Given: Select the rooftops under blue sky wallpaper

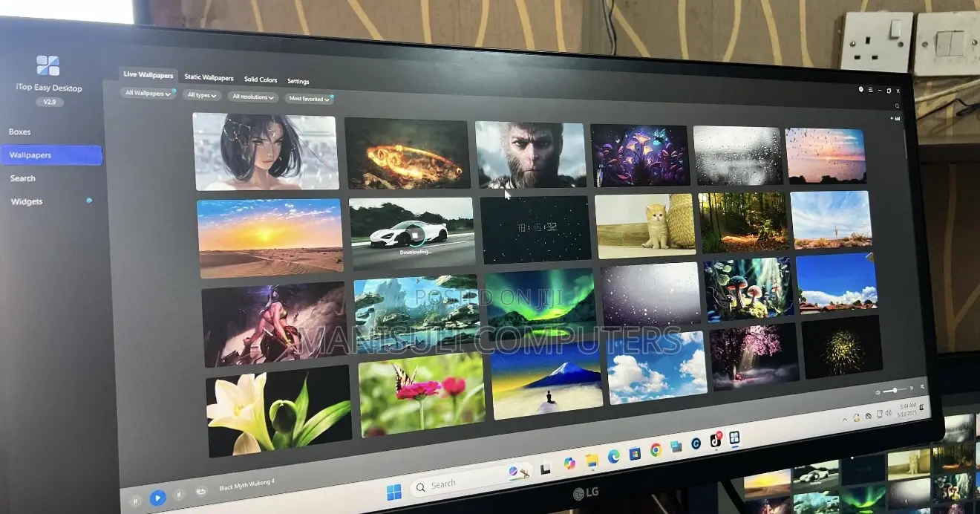Looking at the screenshot, I should pyautogui.click(x=837, y=283).
